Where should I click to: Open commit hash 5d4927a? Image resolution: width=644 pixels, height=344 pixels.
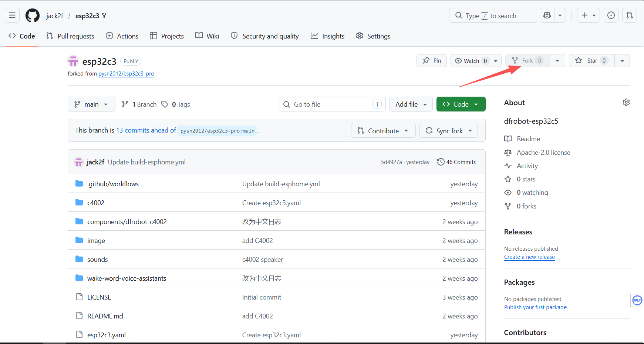pyautogui.click(x=391, y=162)
